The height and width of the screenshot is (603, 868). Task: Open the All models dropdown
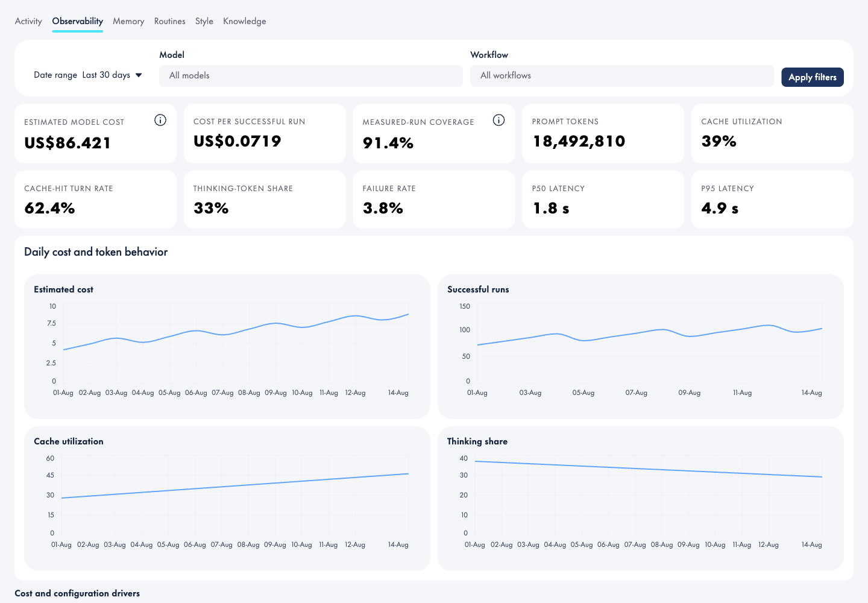(x=311, y=76)
